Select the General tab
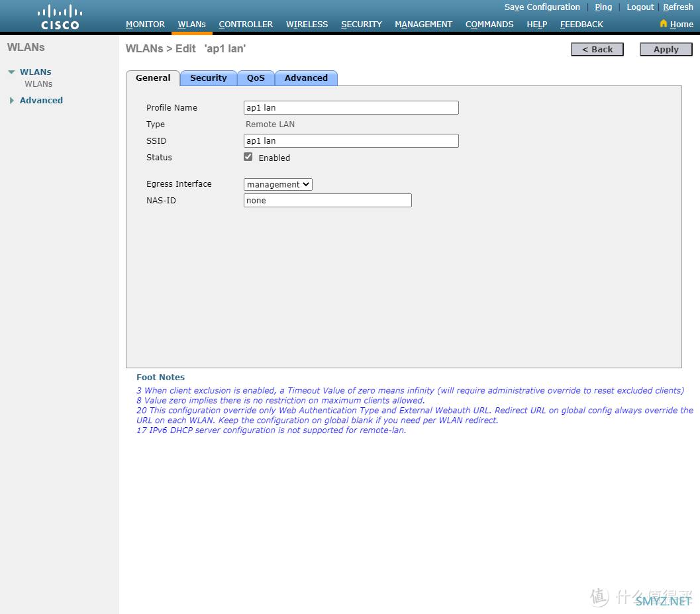Viewport: 700px width, 614px height. click(152, 77)
